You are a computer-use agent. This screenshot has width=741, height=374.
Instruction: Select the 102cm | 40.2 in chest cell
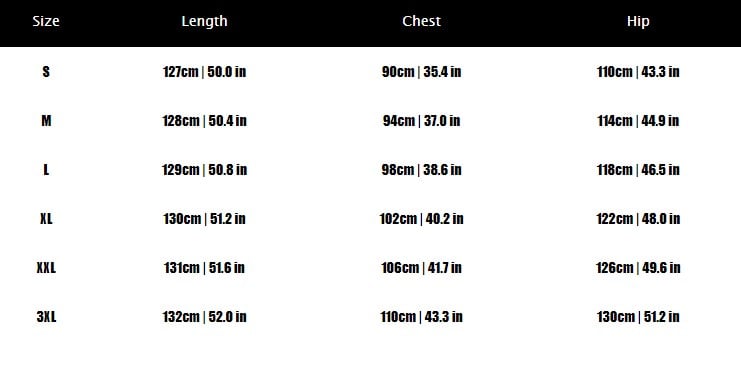(422, 219)
